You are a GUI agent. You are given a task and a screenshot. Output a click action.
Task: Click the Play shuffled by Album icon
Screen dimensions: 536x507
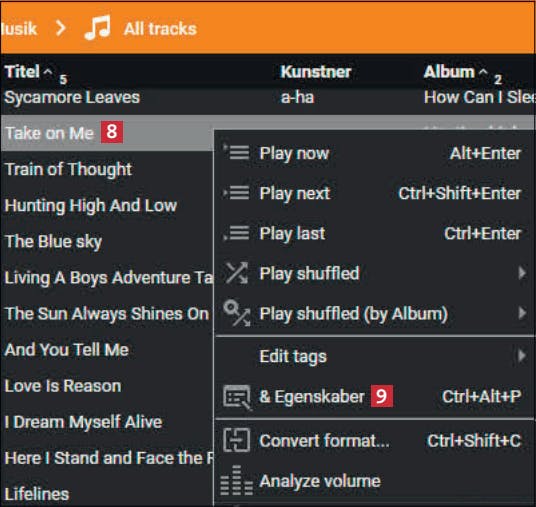[237, 313]
